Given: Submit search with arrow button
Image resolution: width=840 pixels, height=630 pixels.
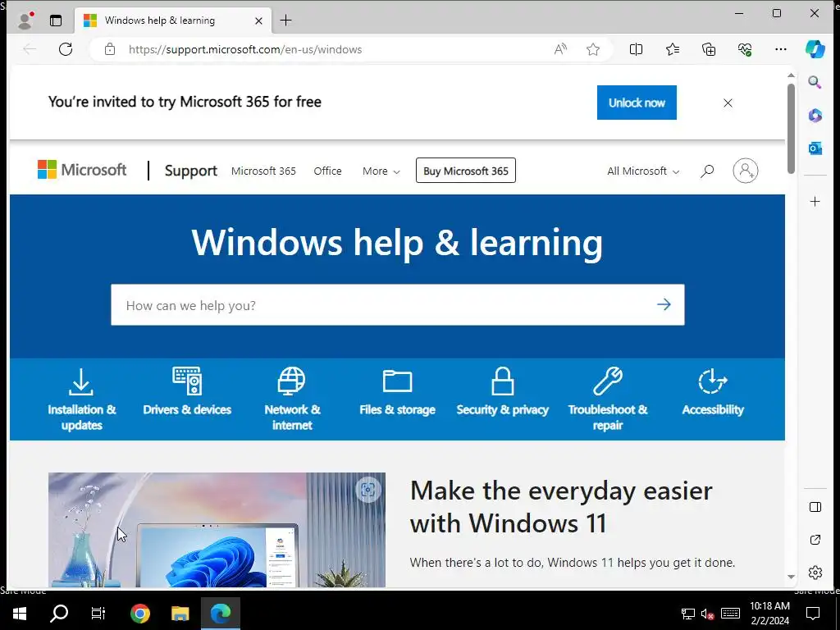Looking at the screenshot, I should tap(664, 305).
